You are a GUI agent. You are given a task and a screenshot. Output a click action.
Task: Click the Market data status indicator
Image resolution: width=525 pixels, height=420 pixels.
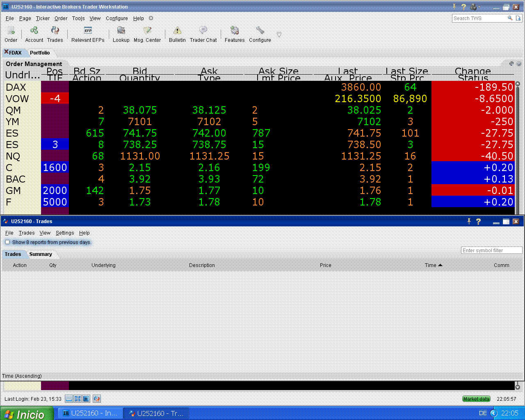coord(476,399)
